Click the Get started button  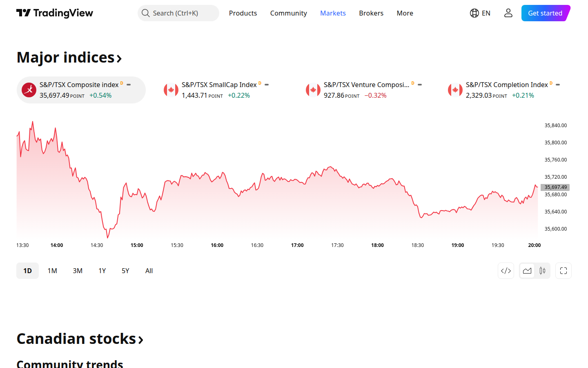tap(546, 13)
